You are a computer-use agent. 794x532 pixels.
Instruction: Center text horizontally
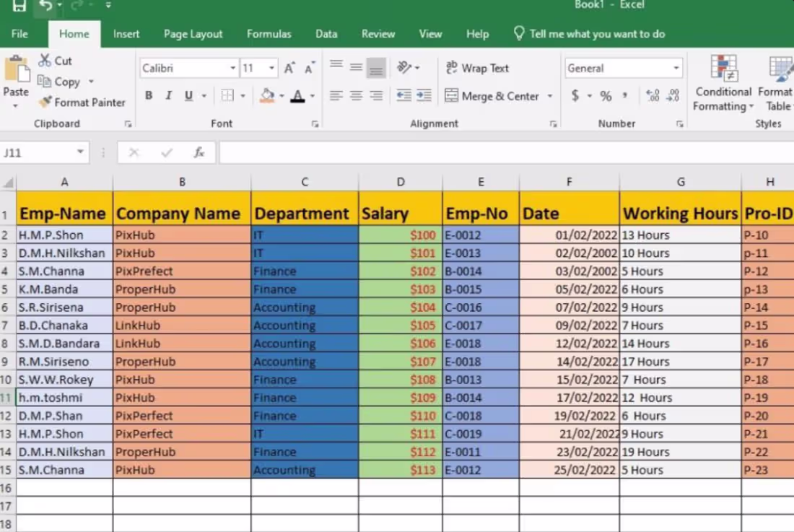[x=356, y=95]
